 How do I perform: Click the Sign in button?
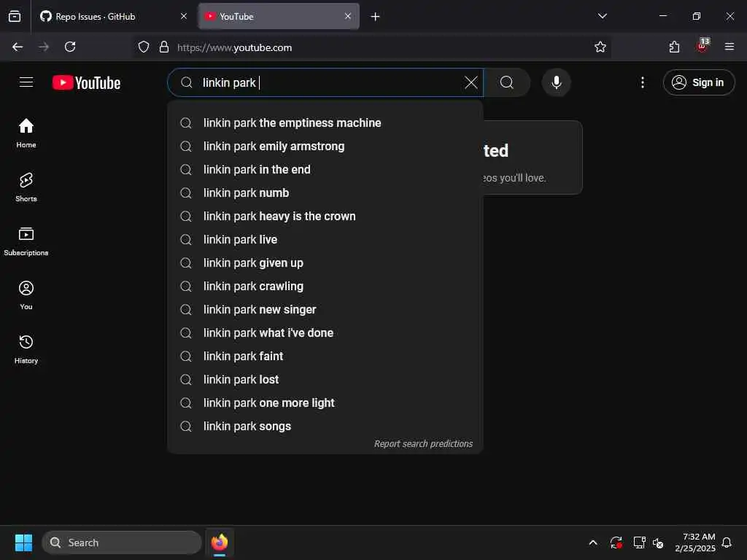[x=698, y=82]
